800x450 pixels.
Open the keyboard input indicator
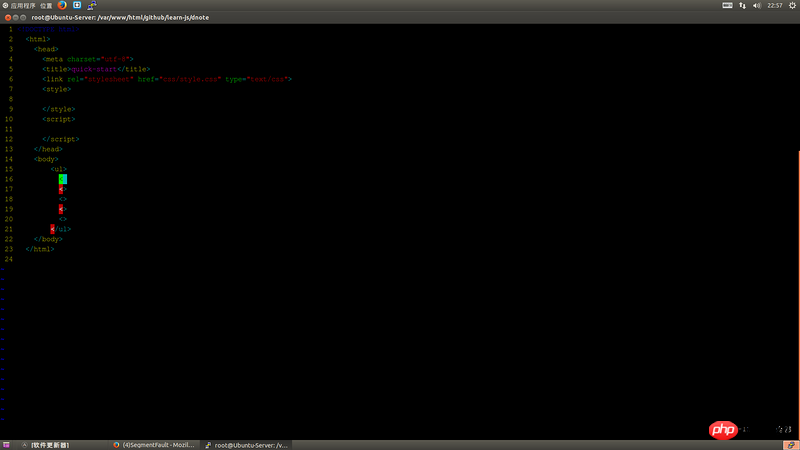[728, 5]
